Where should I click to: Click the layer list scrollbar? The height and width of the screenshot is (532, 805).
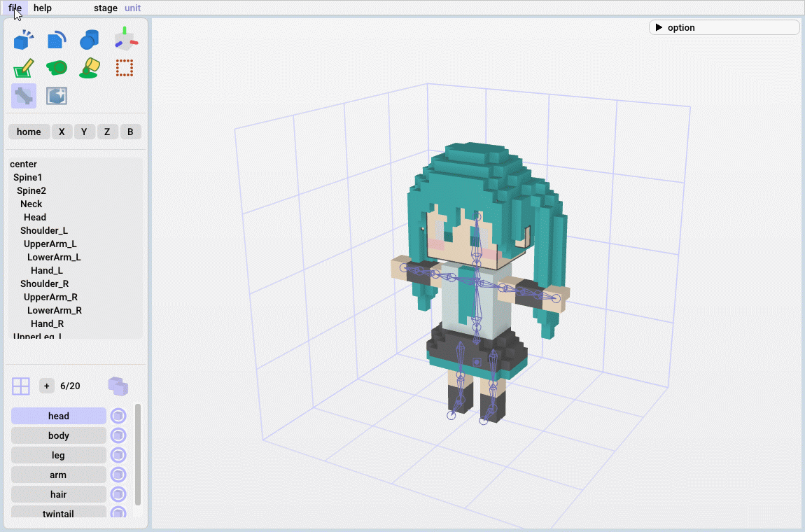pyautogui.click(x=138, y=455)
